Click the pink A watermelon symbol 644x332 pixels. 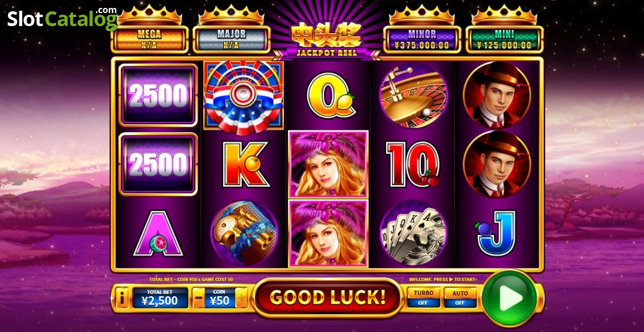coord(158,233)
